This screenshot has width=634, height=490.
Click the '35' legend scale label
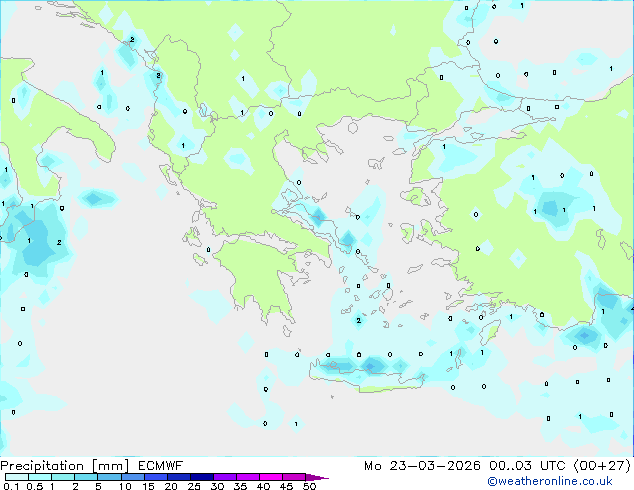coord(240,486)
